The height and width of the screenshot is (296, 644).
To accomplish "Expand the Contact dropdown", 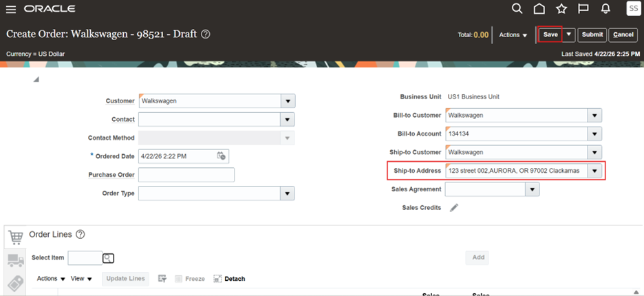I will (x=288, y=119).
